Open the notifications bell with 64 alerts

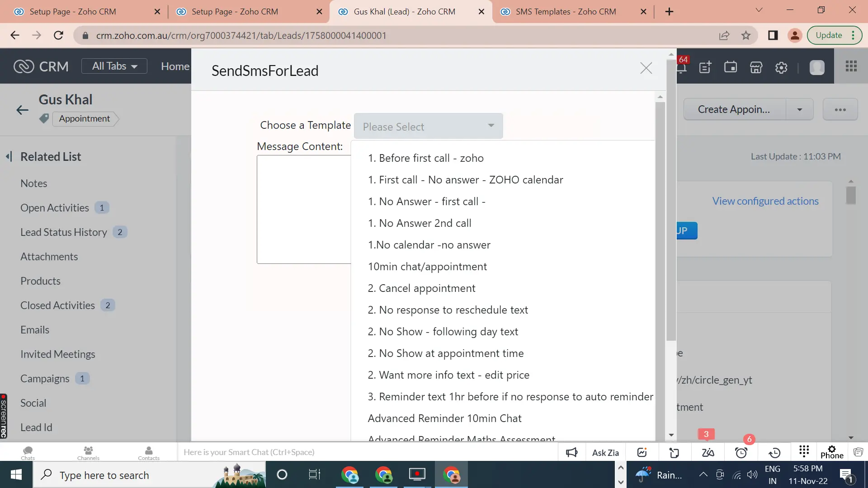click(x=683, y=67)
